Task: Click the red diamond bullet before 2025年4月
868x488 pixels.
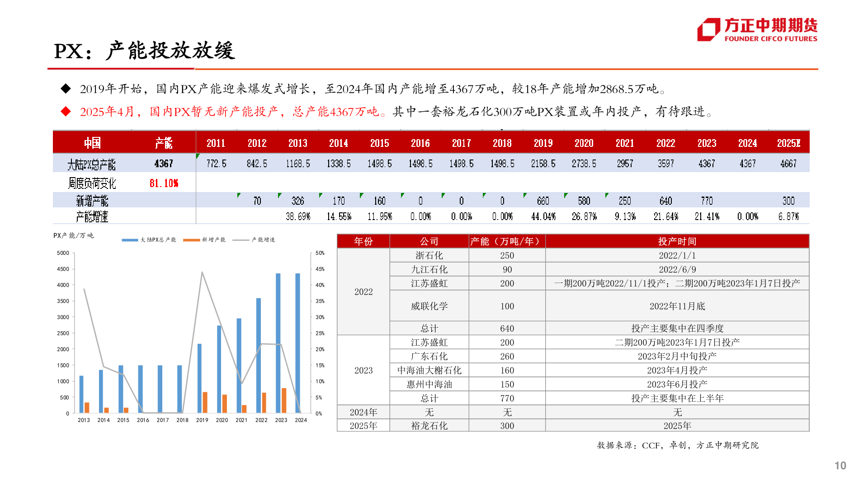Action: (66, 112)
